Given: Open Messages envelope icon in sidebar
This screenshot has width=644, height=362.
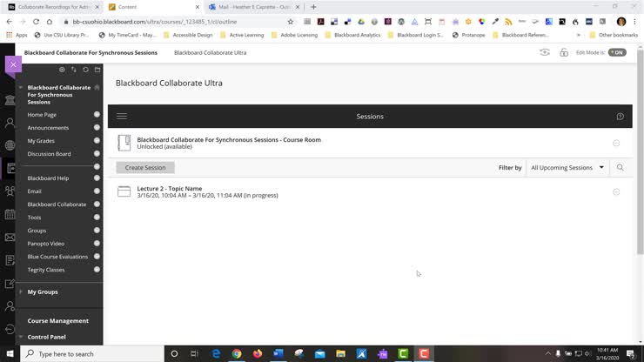Looking at the screenshot, I should tap(10, 237).
